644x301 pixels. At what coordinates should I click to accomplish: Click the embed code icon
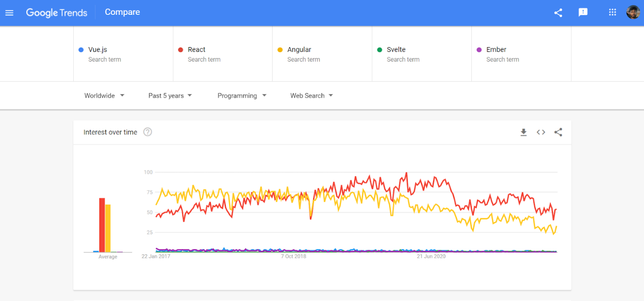[541, 133]
